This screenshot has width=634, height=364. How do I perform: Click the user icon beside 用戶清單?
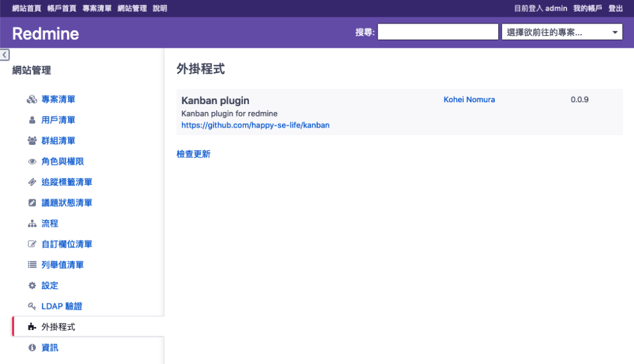coord(32,120)
